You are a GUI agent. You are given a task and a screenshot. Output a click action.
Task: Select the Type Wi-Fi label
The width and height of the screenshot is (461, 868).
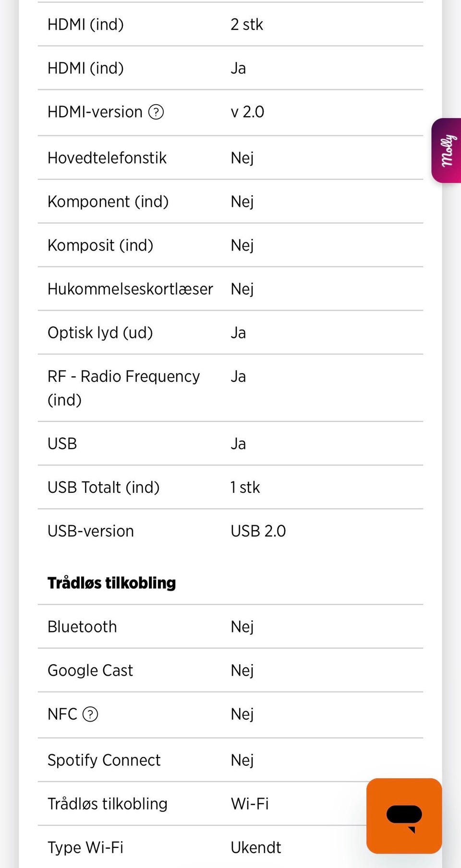(x=85, y=847)
